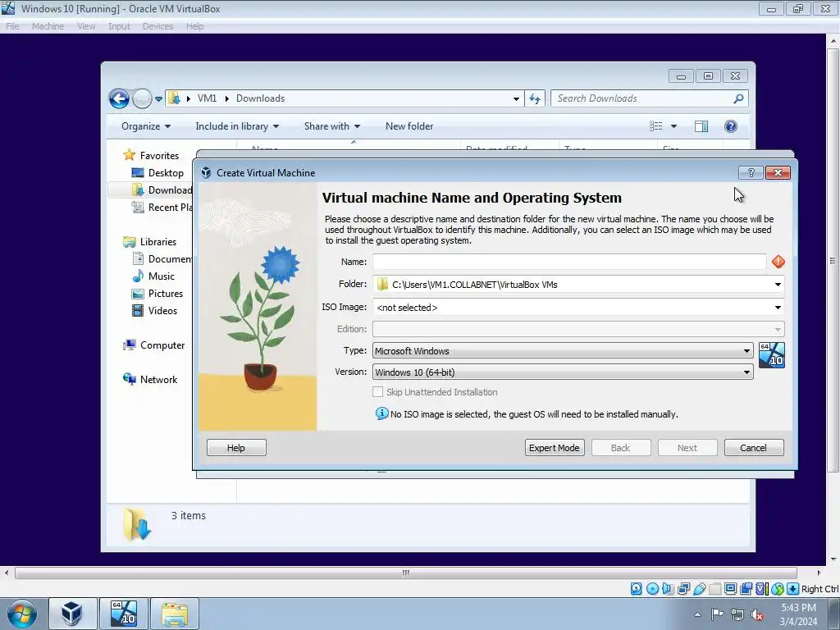Viewport: 840px width, 630px height.
Task: Click the USB devices status icon
Action: coord(699,589)
